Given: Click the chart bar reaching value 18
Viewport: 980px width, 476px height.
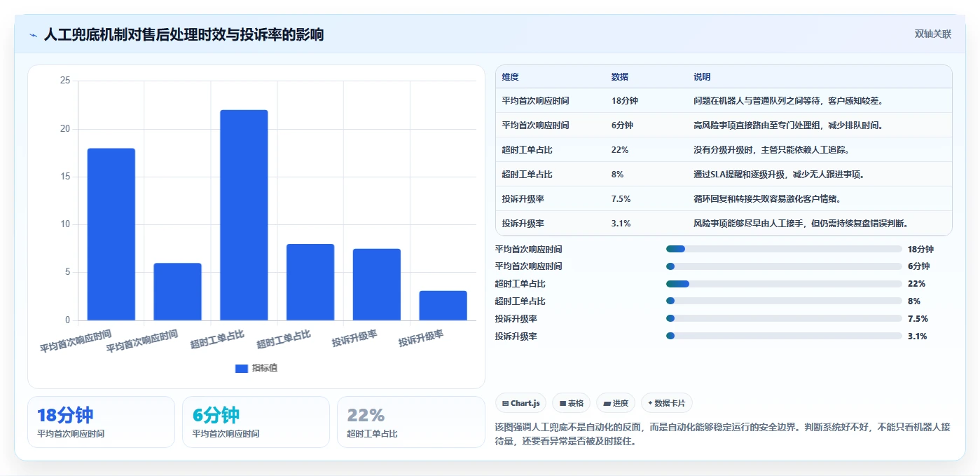Looking at the screenshot, I should (111, 234).
